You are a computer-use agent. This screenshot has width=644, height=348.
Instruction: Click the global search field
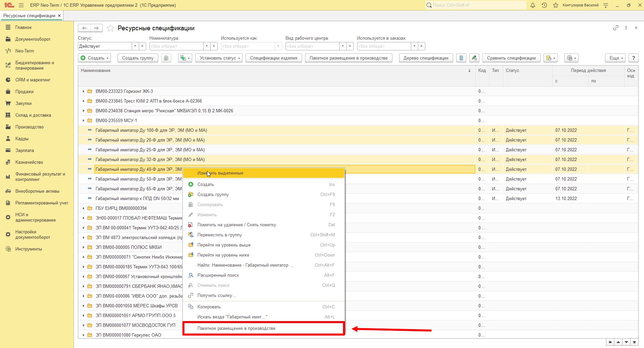[476, 5]
